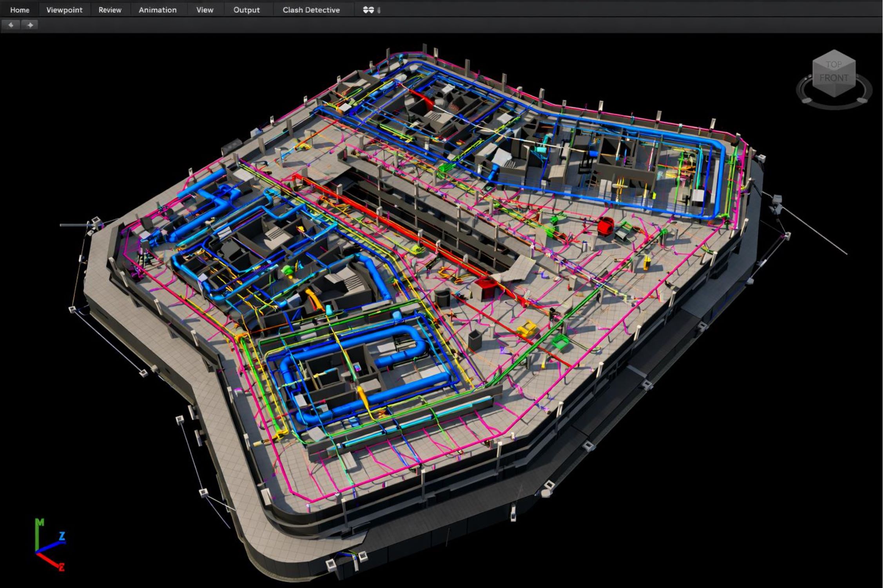
Task: Click the bottom-left compass ring marker
Action: (806, 100)
